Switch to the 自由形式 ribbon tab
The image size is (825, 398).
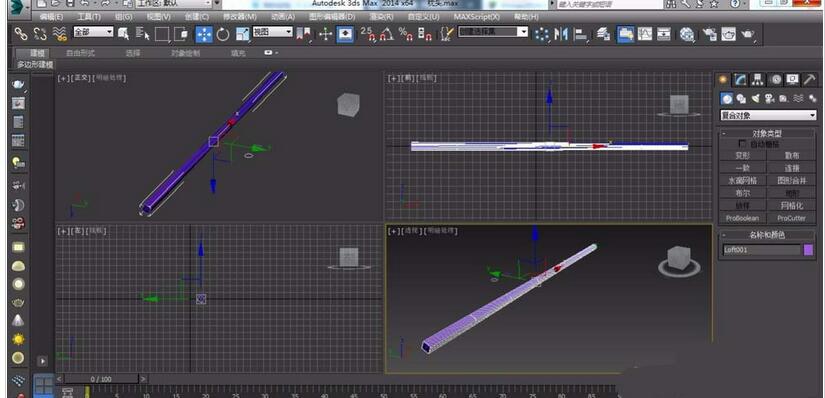(x=81, y=53)
